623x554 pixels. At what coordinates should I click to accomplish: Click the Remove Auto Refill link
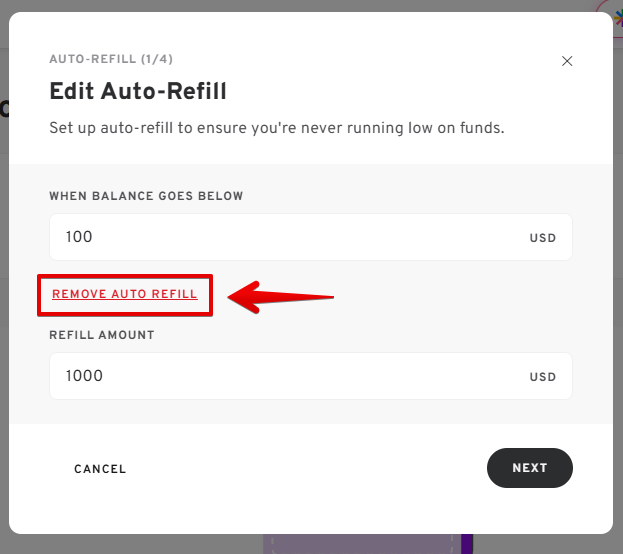[125, 294]
